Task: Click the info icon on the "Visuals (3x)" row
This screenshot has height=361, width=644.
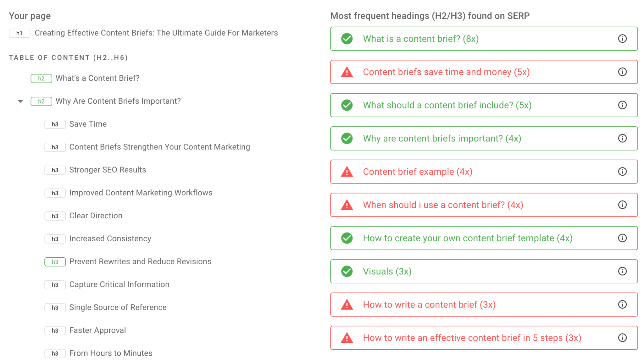Action: (622, 271)
